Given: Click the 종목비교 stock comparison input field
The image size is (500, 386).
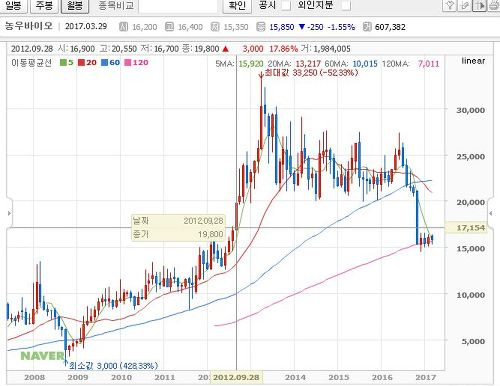Looking at the screenshot, I should tap(178, 6).
